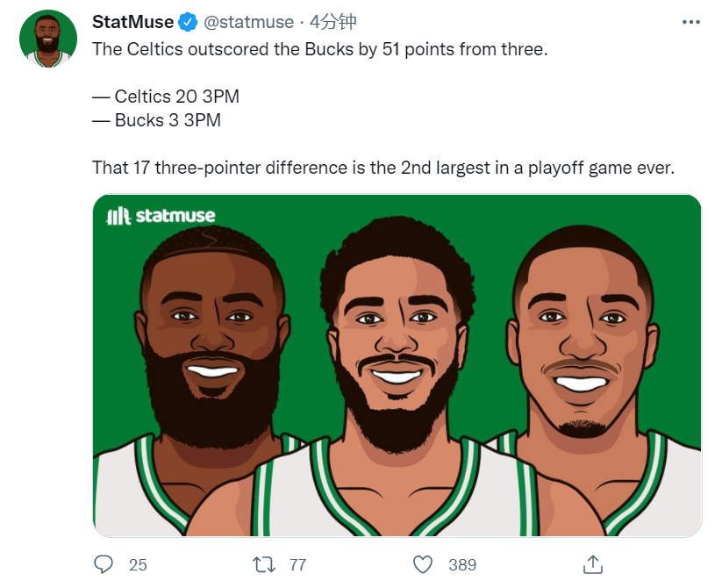722x588 pixels.
Task: Click the @statmuse handle
Action: click(247, 22)
